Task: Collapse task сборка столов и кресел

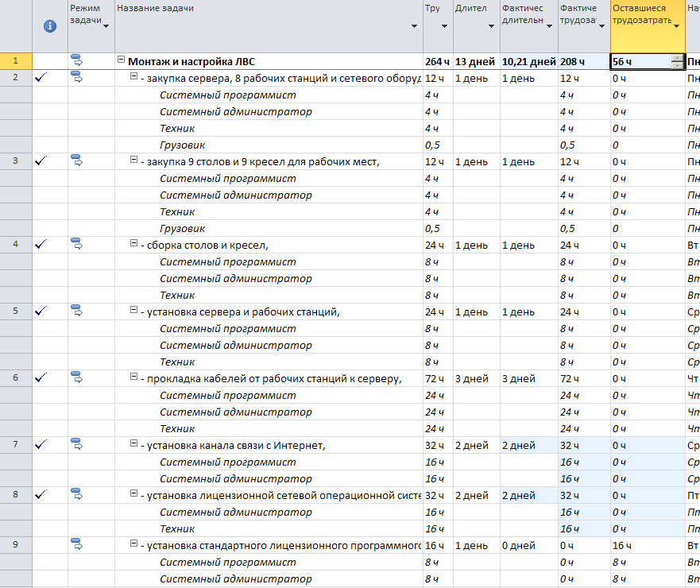Action: [133, 243]
